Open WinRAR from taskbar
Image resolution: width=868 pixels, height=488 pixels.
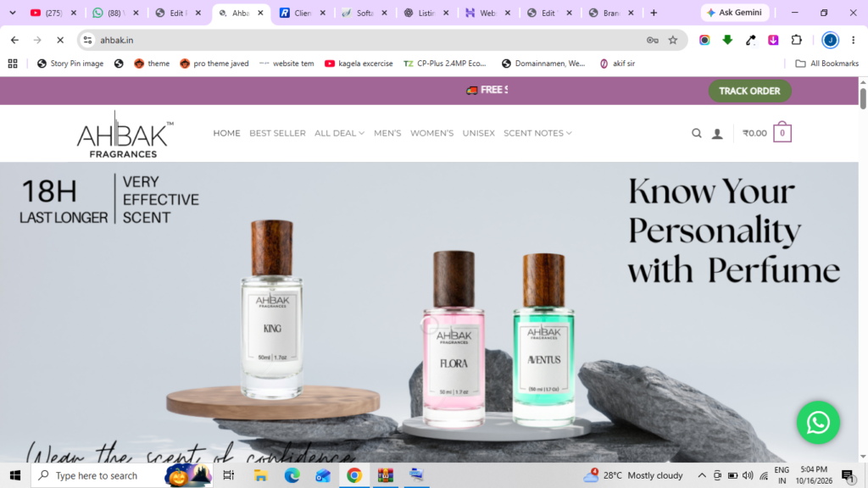click(386, 475)
